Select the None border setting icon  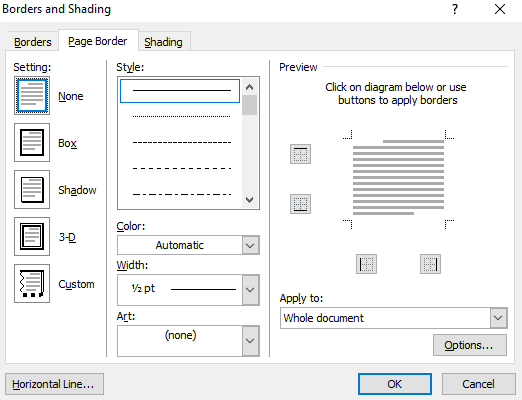(x=32, y=96)
